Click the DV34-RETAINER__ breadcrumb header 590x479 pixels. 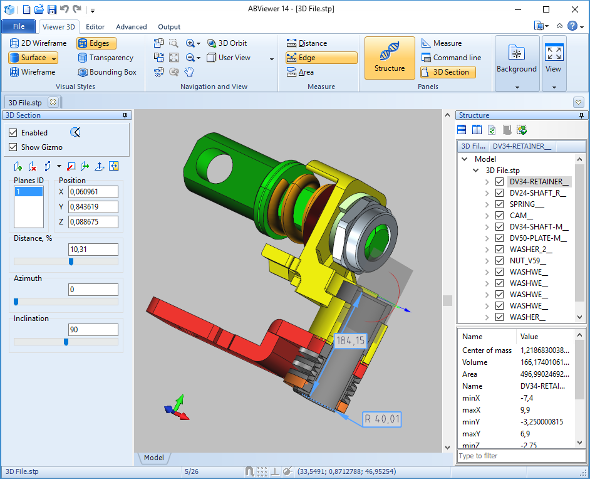tap(522, 146)
